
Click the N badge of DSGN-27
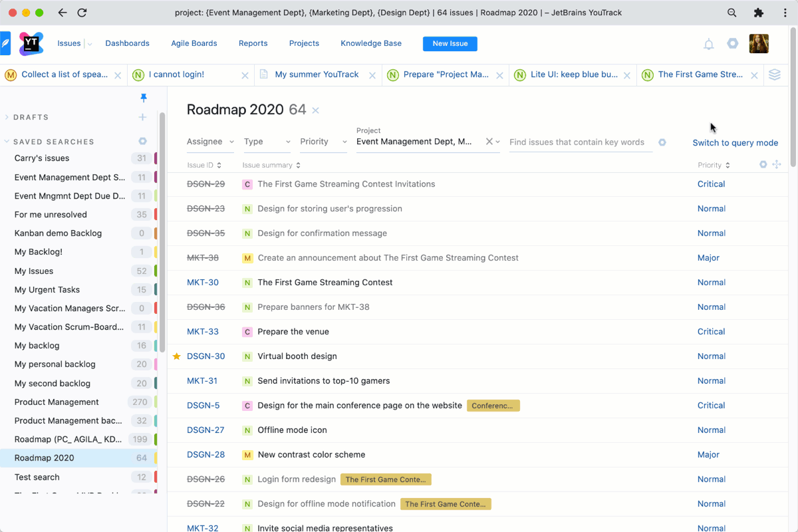[247, 430]
